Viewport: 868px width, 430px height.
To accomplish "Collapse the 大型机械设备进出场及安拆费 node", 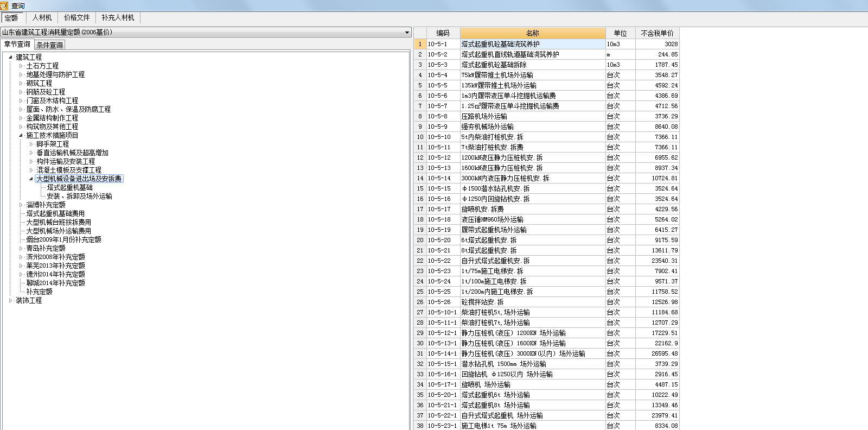I will (31, 179).
